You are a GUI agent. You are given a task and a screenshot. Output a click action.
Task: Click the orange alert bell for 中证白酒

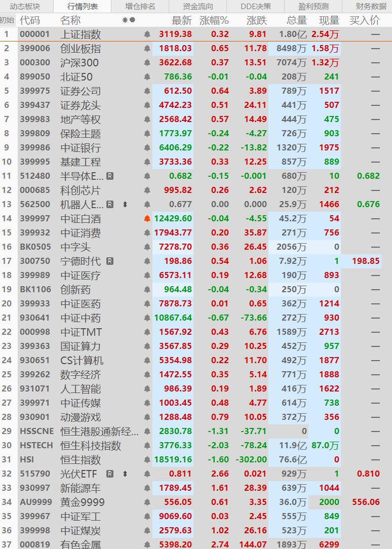point(147,218)
